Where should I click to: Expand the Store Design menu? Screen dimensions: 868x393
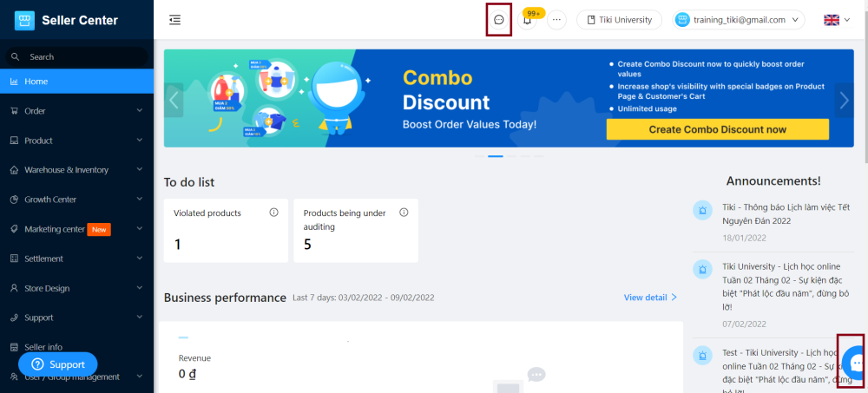click(x=77, y=288)
